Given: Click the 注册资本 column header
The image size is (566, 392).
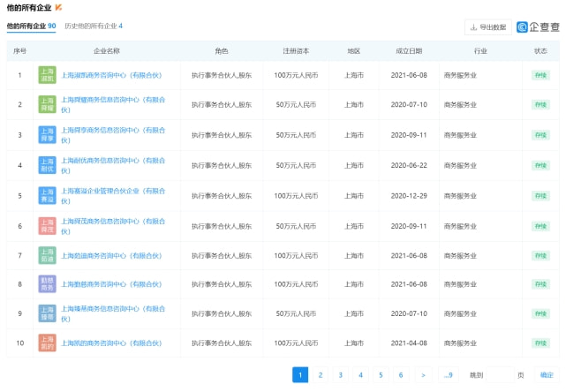Looking at the screenshot, I should (296, 51).
